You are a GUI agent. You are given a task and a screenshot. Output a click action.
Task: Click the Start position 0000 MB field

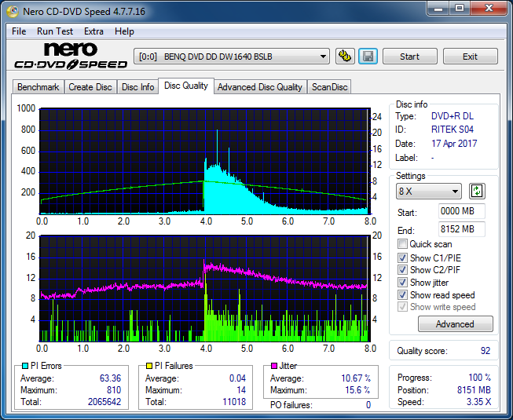tap(461, 211)
